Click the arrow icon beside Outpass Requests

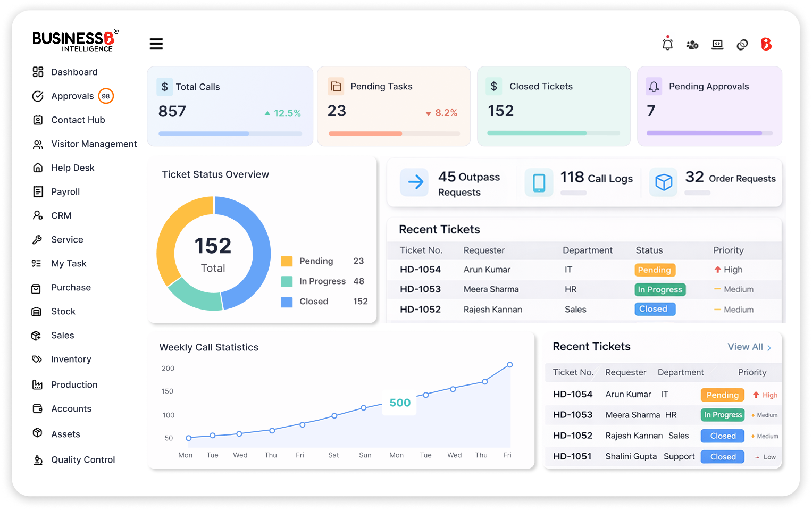coord(414,182)
